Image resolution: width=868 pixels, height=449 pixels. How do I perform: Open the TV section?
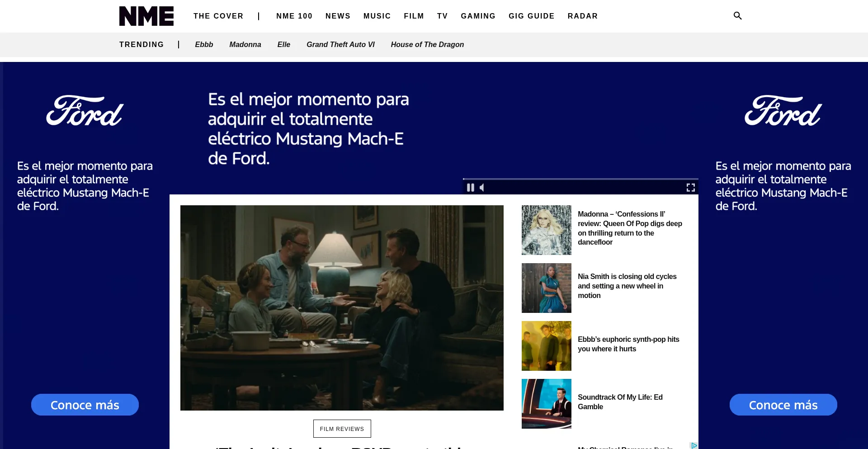442,16
